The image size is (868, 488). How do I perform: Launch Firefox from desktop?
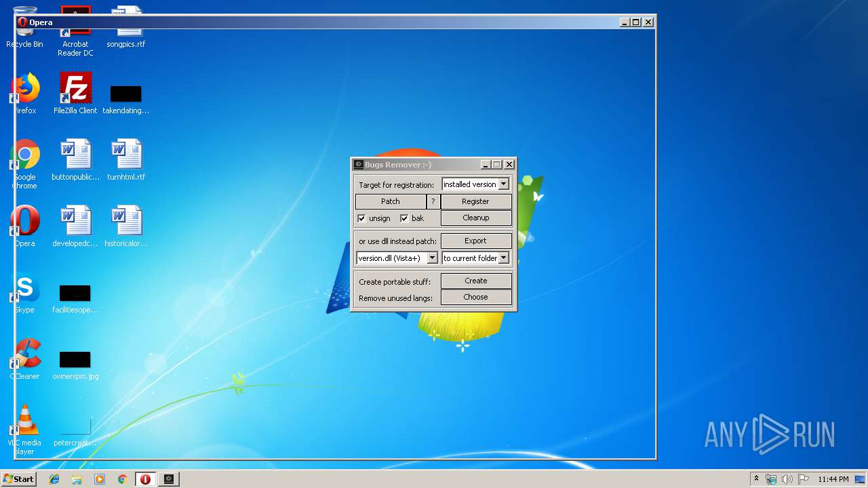24,93
